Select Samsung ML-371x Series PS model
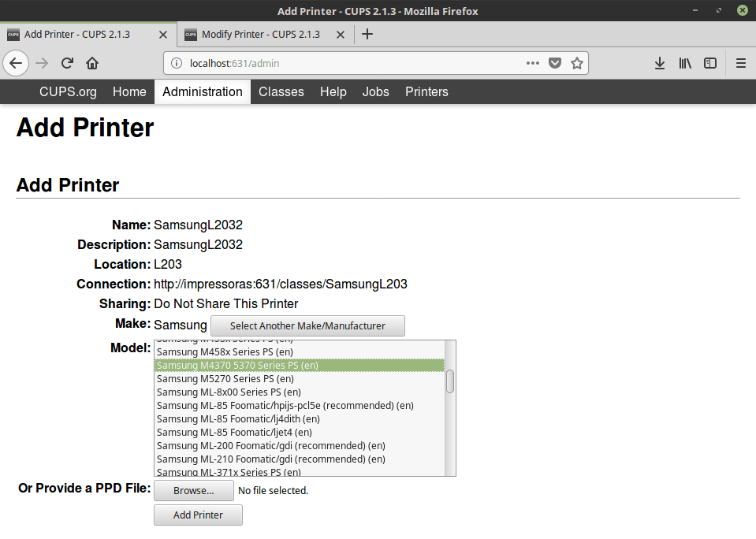The image size is (756, 539). coord(299,471)
